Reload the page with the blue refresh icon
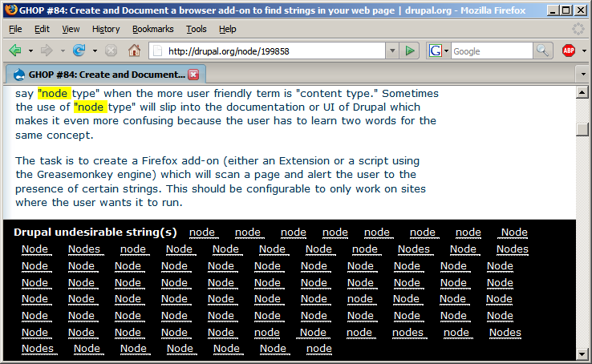The height and width of the screenshot is (364, 592). coord(79,51)
